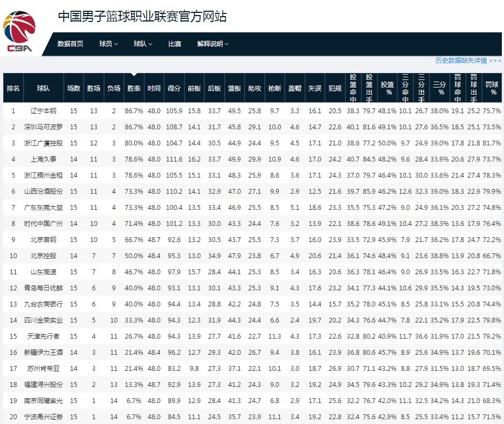This screenshot has height=424, width=504.
Task: Open team 新疆伊力王酒
Action: point(43,352)
